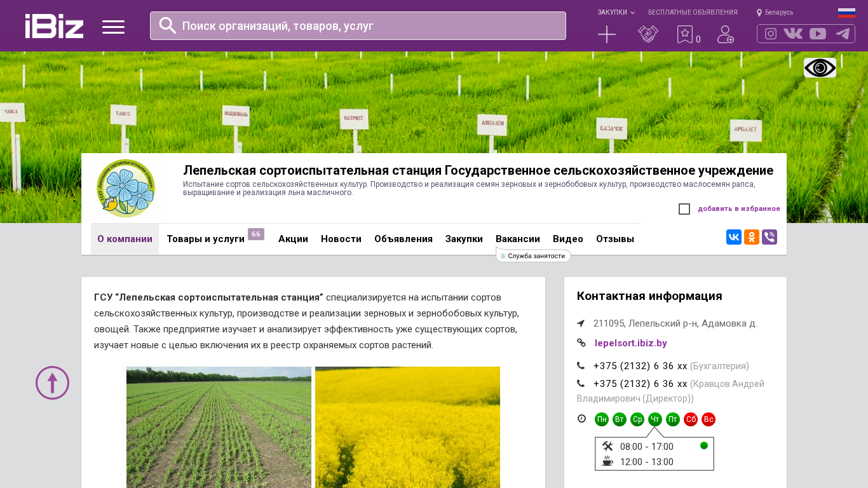The width and height of the screenshot is (868, 488).
Task: Switch to the 'Новости' tab
Action: (x=341, y=239)
